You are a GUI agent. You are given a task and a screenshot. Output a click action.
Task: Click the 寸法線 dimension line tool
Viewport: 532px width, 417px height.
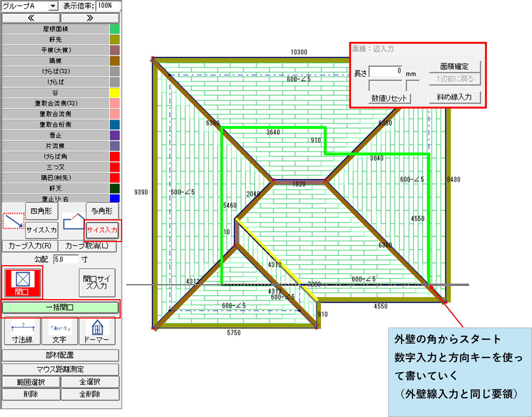pos(22,331)
